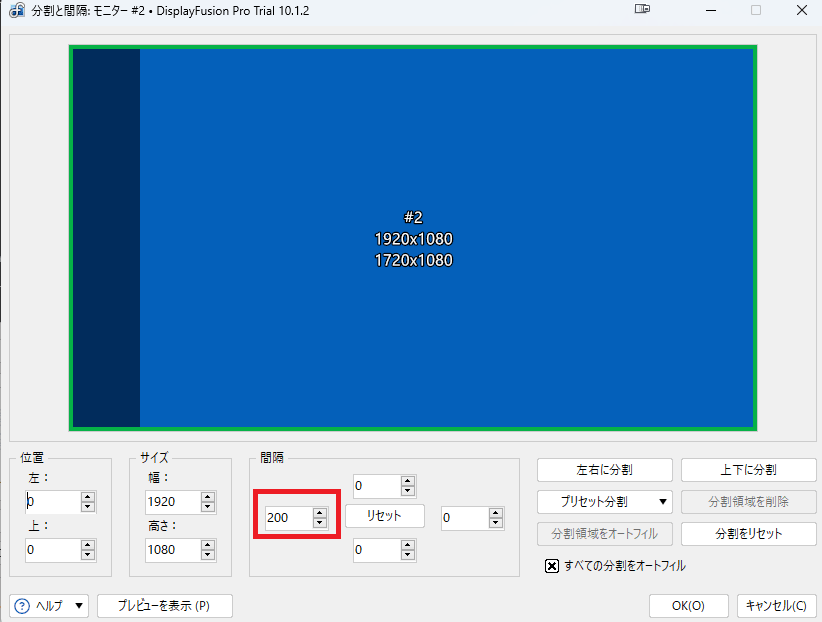Focus the bottom padding input field
Screen dimensions: 822x622
377,550
